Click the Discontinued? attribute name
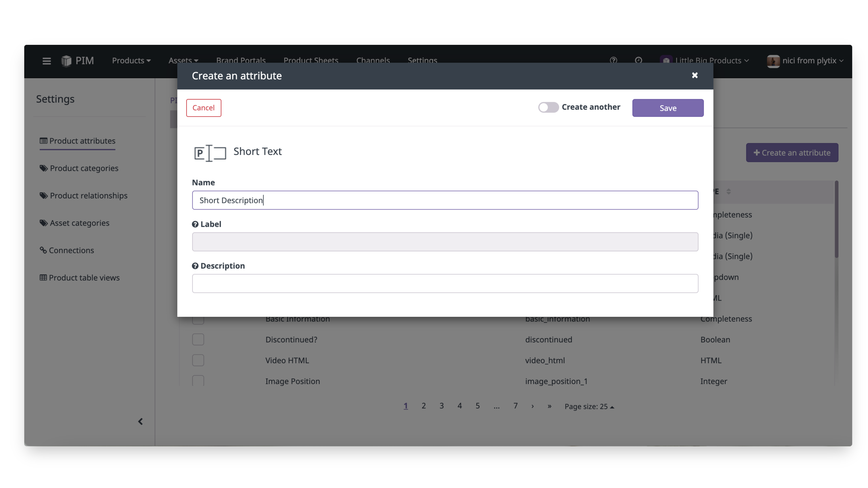 click(x=291, y=340)
